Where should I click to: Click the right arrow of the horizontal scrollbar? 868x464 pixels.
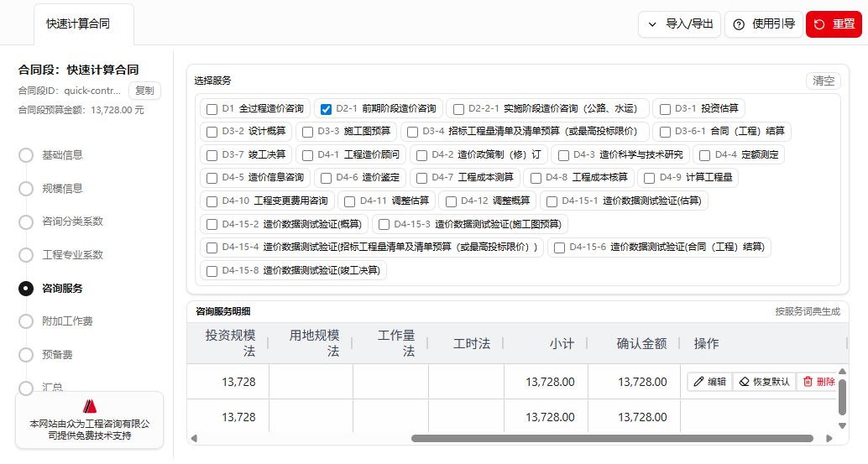[x=830, y=438]
